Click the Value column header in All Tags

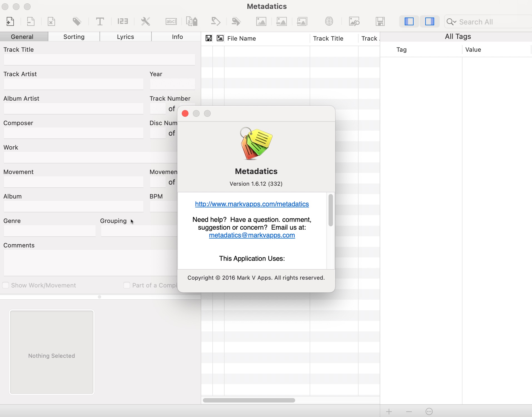(497, 49)
